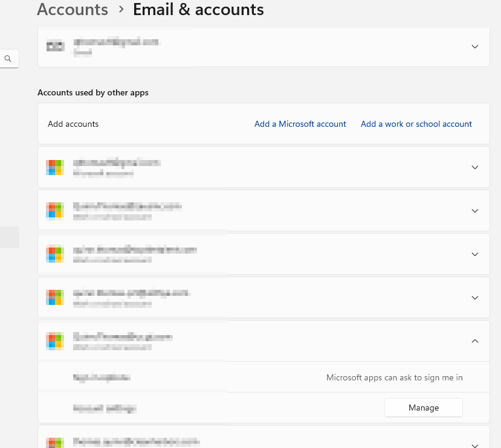Expand first account under Accounts used by other apps
Viewport: 501px width, 448px height.
click(474, 167)
